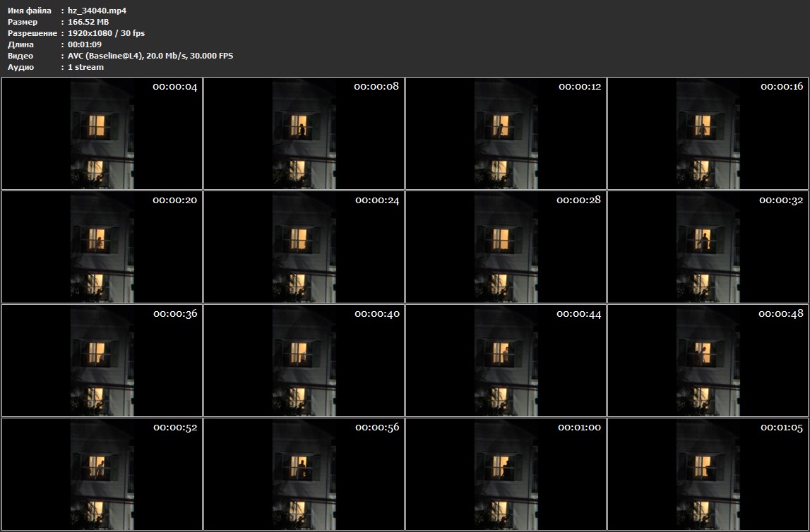
Task: Open the frame captured at 00:00:40
Action: click(x=304, y=361)
